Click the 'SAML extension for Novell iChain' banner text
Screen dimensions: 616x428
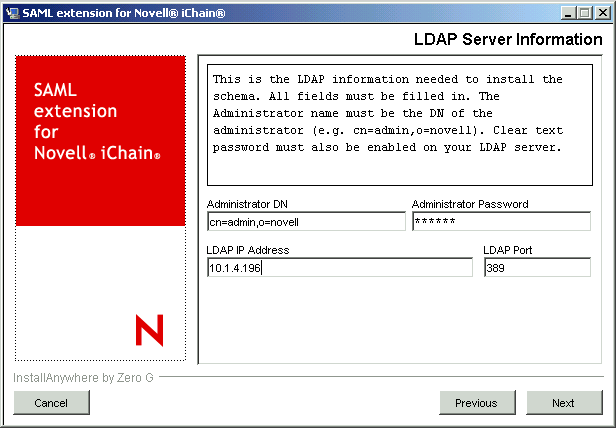[x=97, y=121]
